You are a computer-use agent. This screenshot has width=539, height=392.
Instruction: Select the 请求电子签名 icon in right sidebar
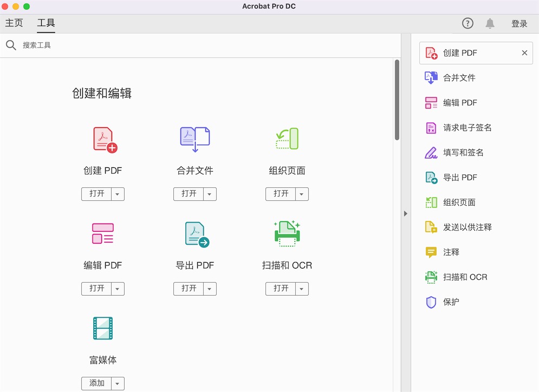click(x=431, y=128)
